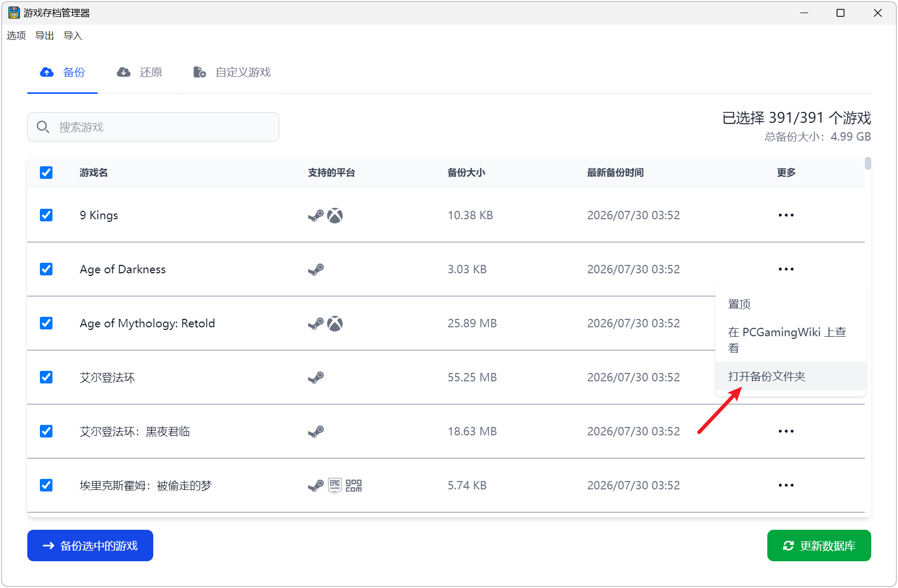Maximize the 游戏存档管理器 window
The width and height of the screenshot is (898, 588).
pos(841,13)
